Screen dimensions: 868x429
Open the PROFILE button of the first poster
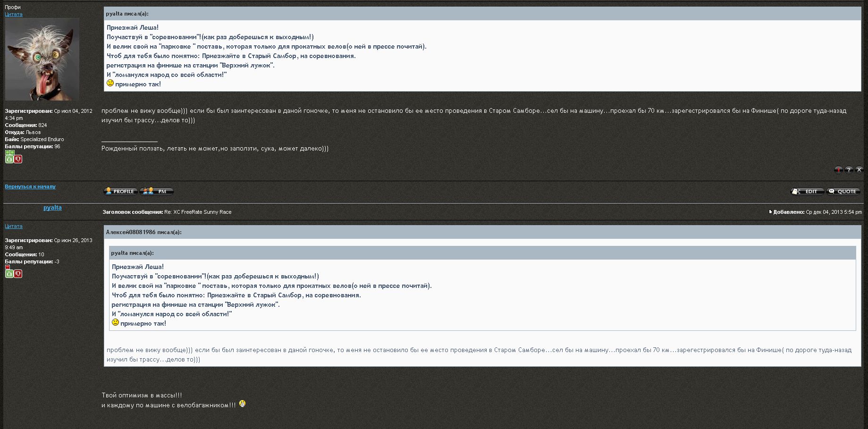pos(120,191)
